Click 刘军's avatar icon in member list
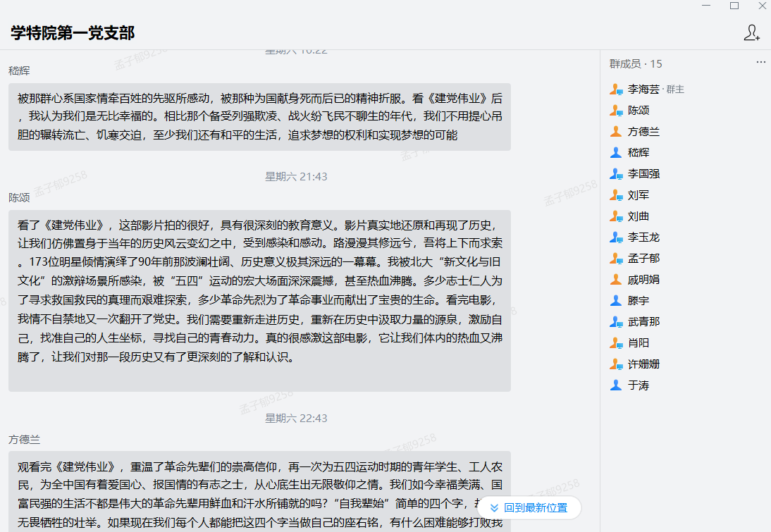This screenshot has width=771, height=532. tap(616, 195)
